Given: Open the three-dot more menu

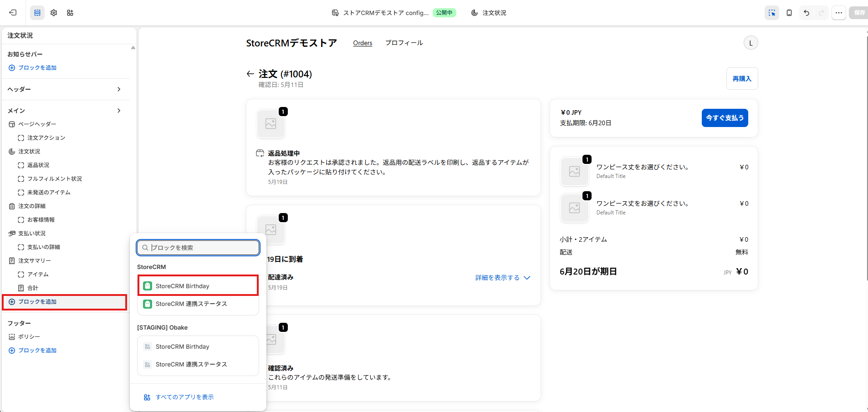Looking at the screenshot, I should coord(839,13).
